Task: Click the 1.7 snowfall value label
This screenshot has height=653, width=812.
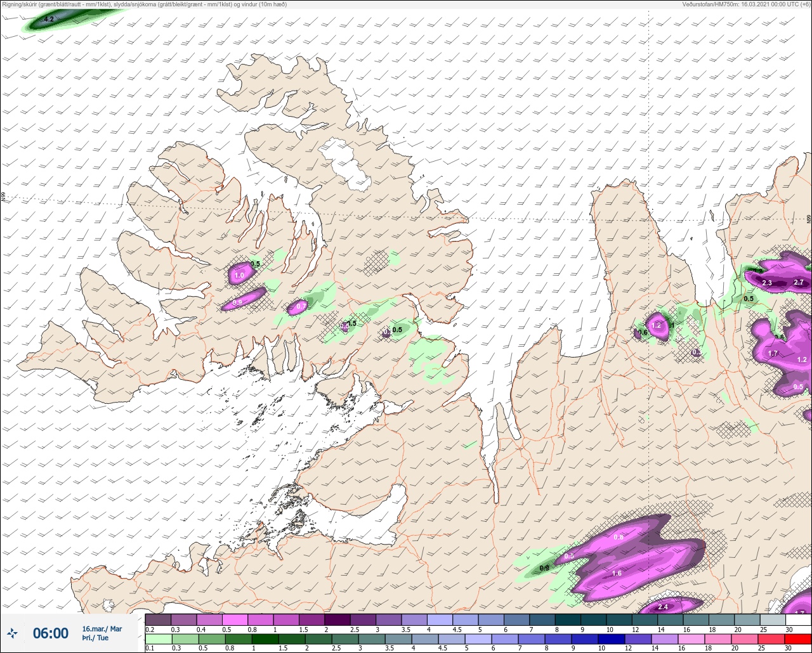Action: (773, 353)
